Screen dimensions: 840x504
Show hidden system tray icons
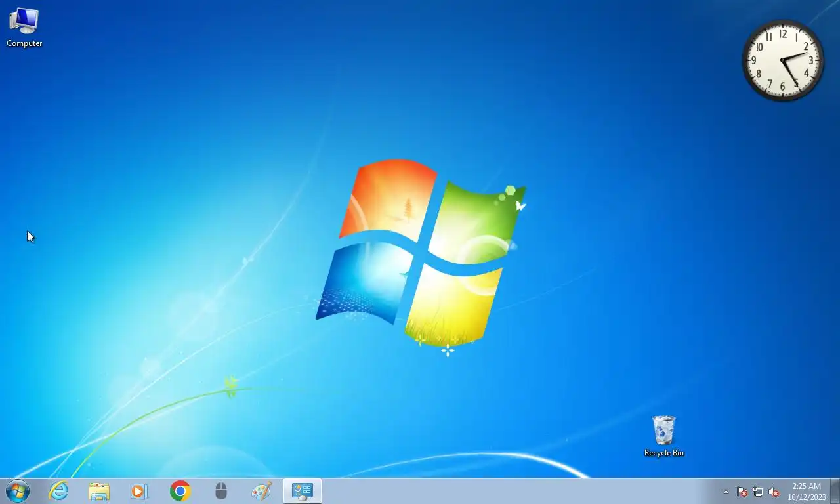point(726,492)
